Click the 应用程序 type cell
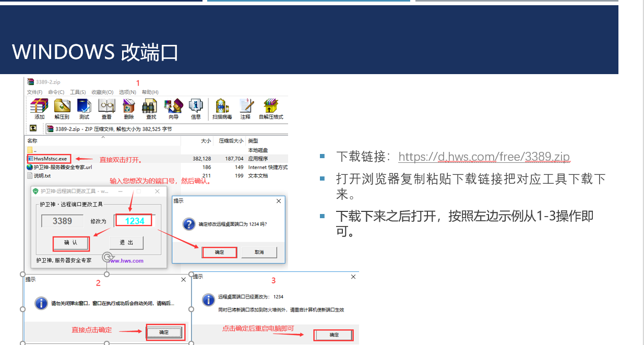The height and width of the screenshot is (345, 644). tap(258, 159)
